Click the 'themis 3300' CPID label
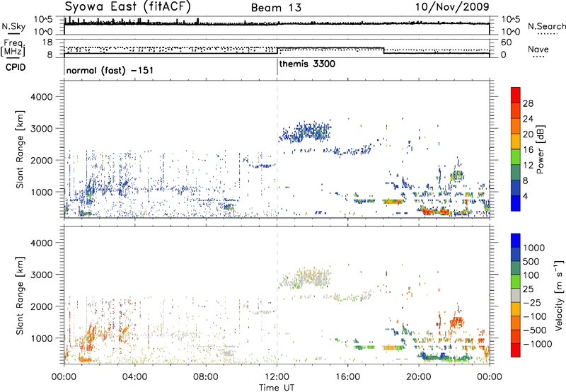This screenshot has width=566, height=392. coord(307,64)
